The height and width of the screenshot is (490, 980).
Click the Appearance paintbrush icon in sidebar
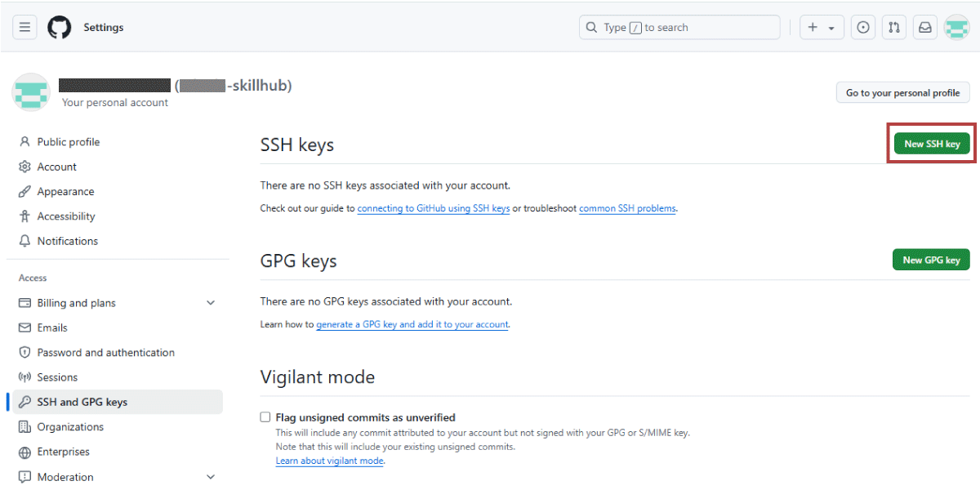click(24, 192)
